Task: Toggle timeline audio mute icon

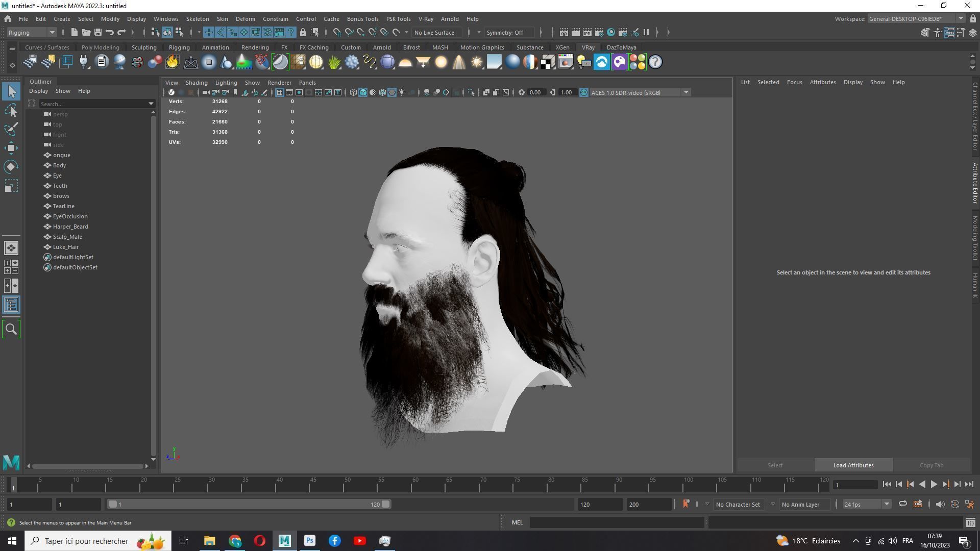Action: (x=940, y=504)
